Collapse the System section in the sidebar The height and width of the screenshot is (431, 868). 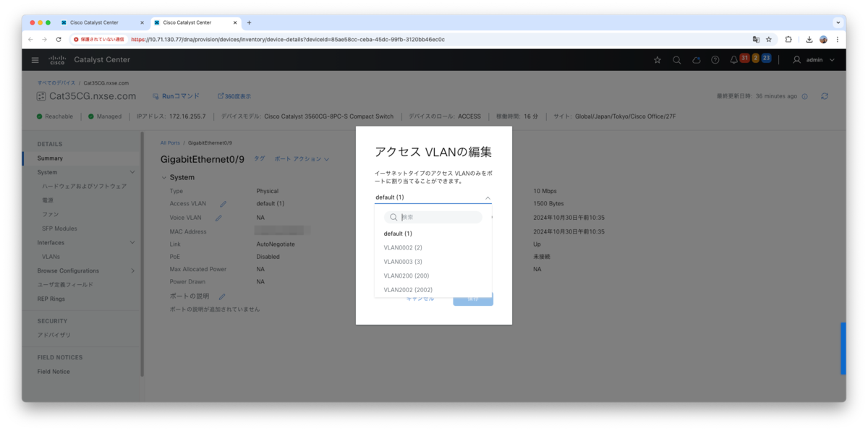132,172
